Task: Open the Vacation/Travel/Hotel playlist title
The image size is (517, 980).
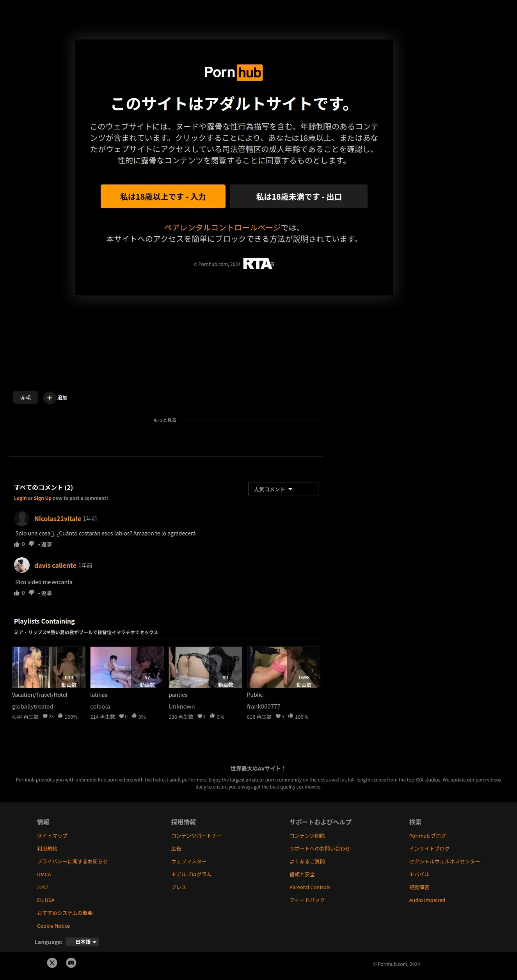Action: point(40,695)
